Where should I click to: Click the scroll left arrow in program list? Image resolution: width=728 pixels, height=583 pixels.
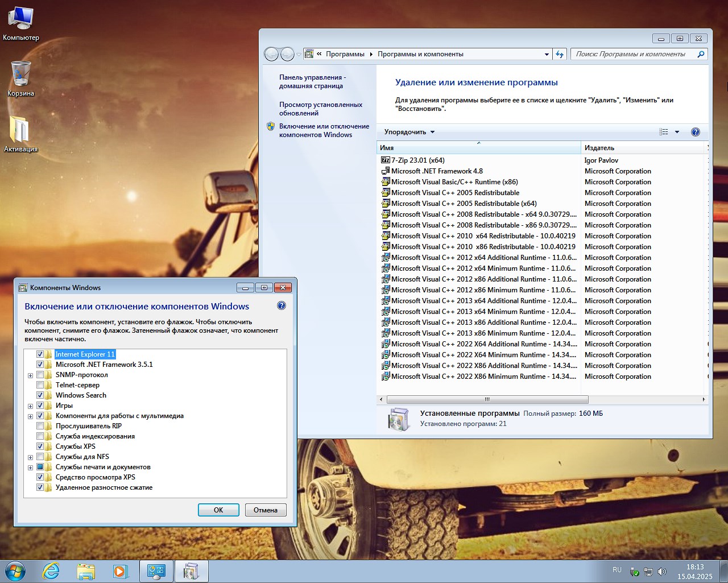[381, 399]
